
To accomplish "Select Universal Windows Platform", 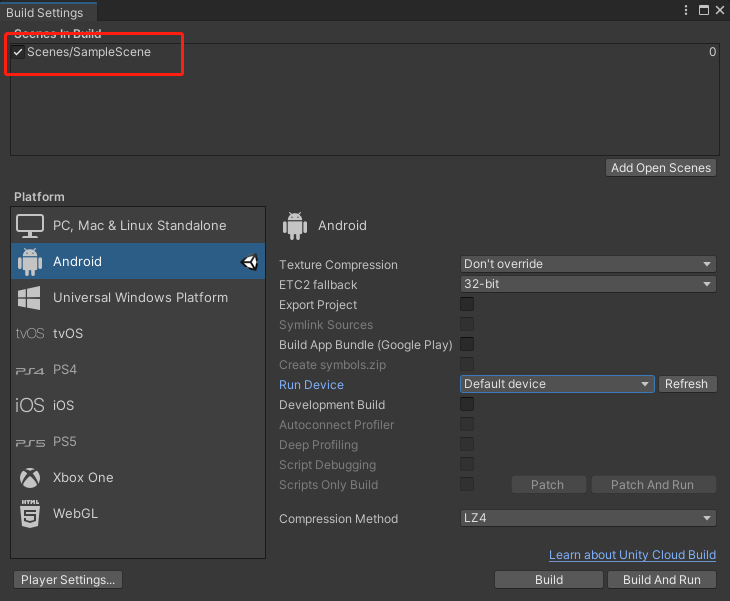I will [138, 297].
